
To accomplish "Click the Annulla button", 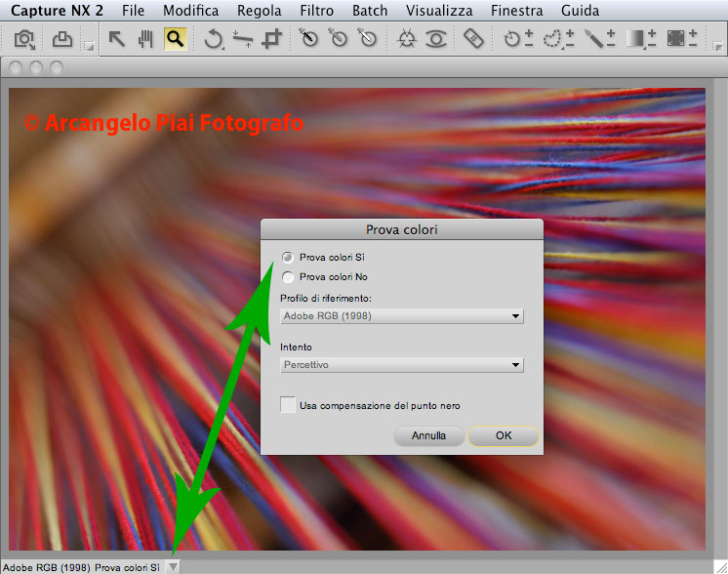I will click(x=428, y=435).
